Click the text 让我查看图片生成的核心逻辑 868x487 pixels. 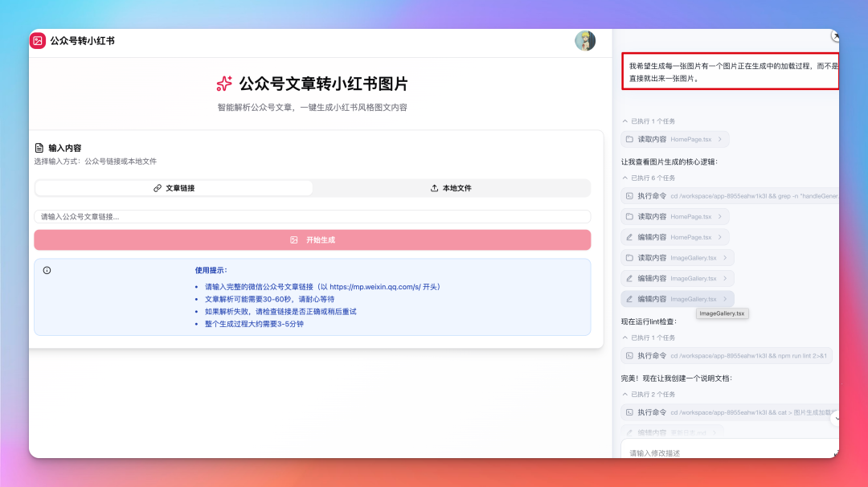(x=669, y=162)
